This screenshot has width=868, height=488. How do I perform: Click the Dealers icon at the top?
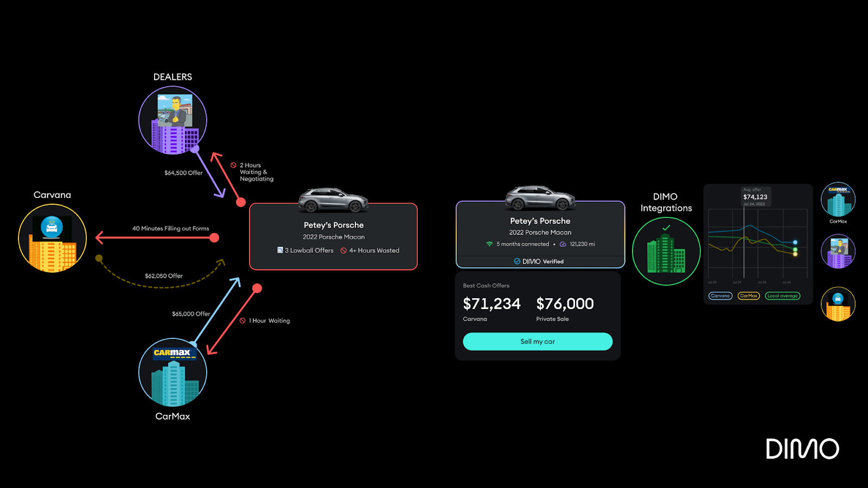click(x=173, y=120)
